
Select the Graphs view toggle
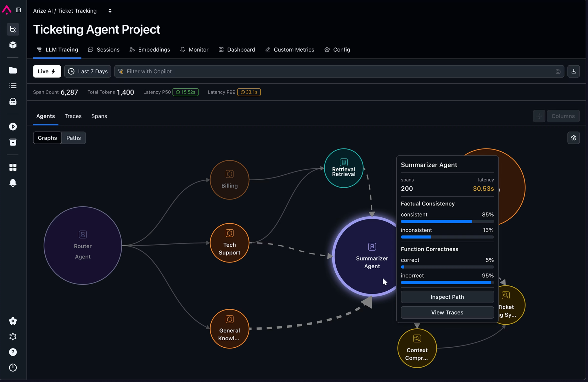point(47,138)
